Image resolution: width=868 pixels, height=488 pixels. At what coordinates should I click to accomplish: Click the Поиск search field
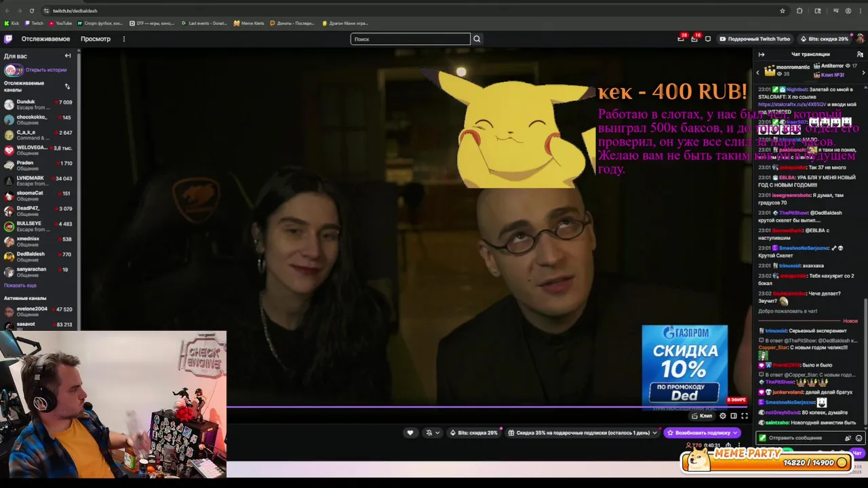pyautogui.click(x=410, y=39)
